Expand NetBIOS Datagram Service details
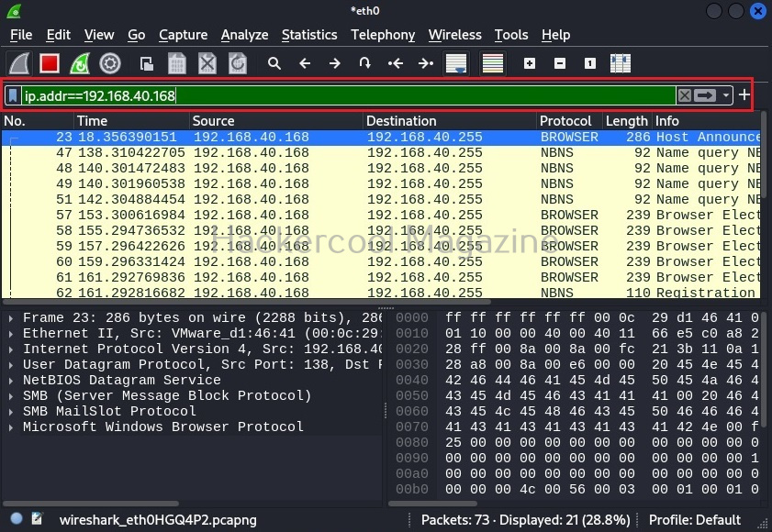772x532 pixels. [x=11, y=381]
